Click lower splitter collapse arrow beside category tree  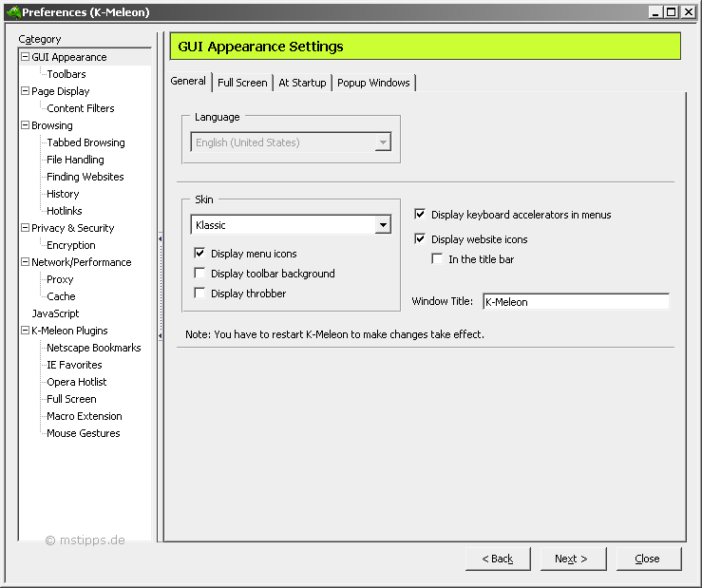160,335
